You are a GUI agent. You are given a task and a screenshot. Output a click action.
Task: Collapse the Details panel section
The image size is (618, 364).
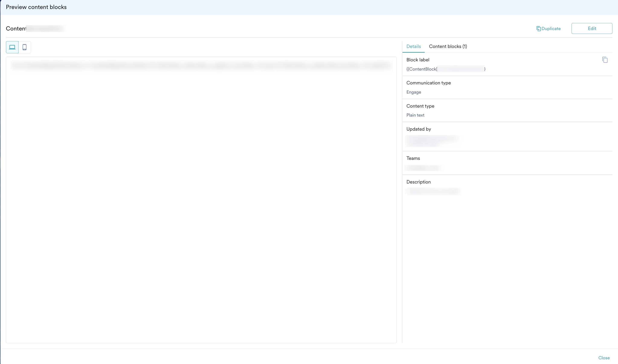tap(413, 46)
